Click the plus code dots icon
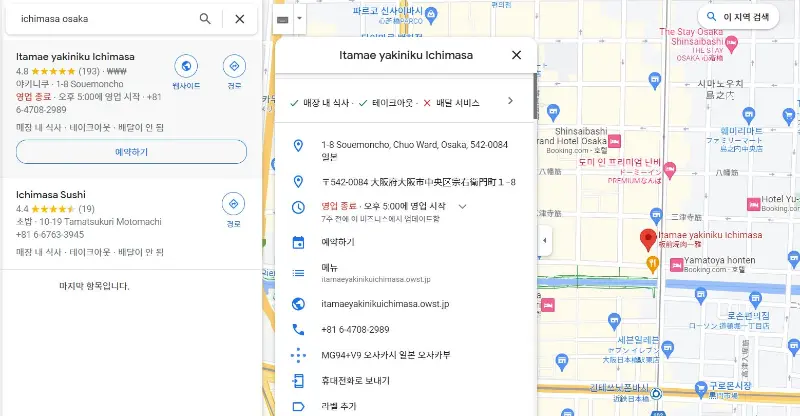Image resolution: width=800 pixels, height=416 pixels. 298,355
